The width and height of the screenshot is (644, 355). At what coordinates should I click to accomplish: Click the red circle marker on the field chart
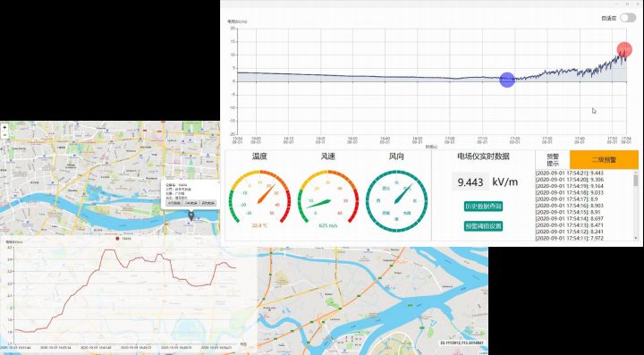coord(624,50)
